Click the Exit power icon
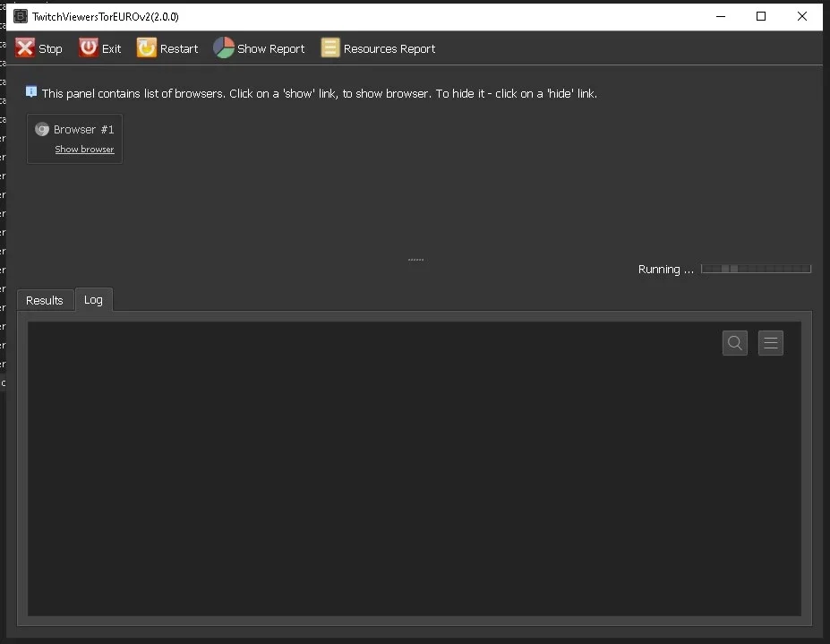The image size is (830, 644). [x=89, y=47]
